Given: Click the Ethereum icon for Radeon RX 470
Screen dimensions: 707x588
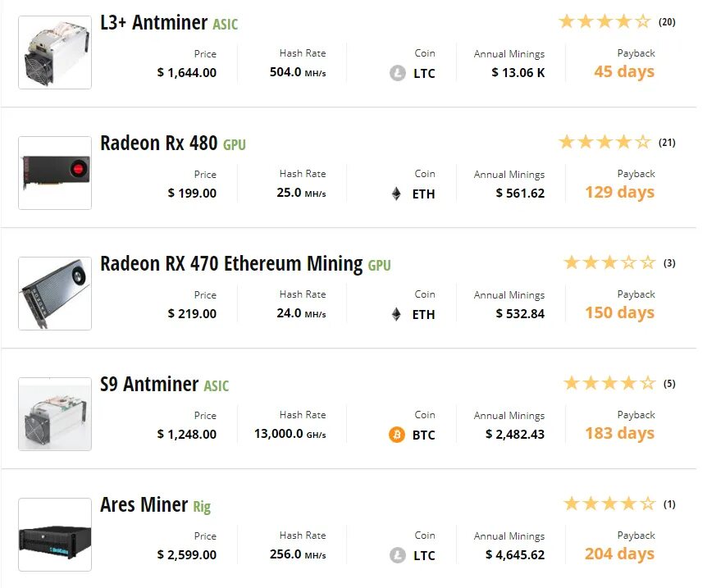Looking at the screenshot, I should coord(396,314).
